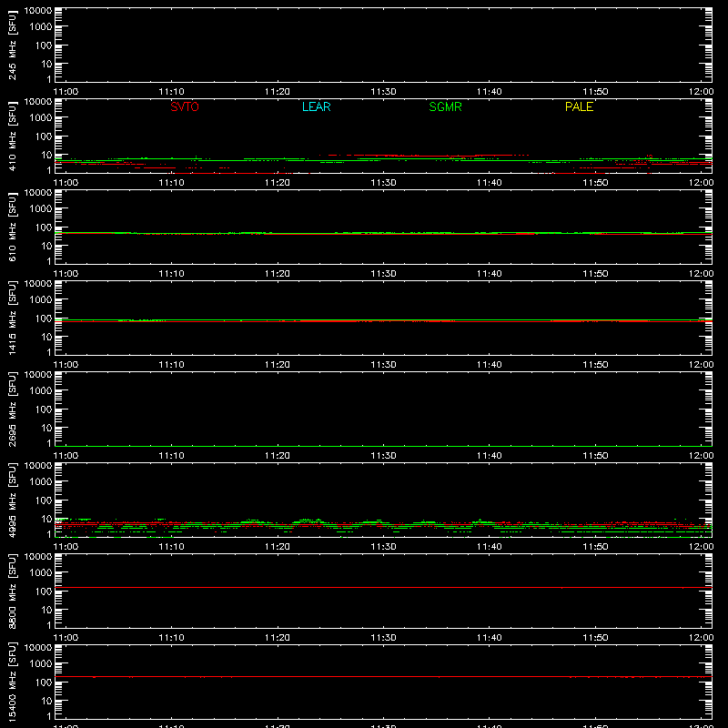This screenshot has width=728, height=728.
Task: Click the 1000 tick of the 410 MHz panel
Action: 40,118
